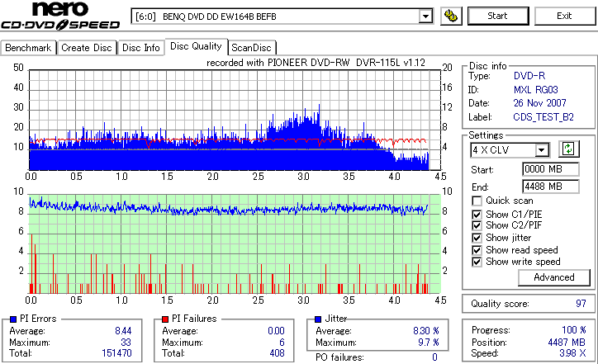Open the Create Disc tab
Image resolution: width=598 pixels, height=364 pixels.
tap(87, 48)
